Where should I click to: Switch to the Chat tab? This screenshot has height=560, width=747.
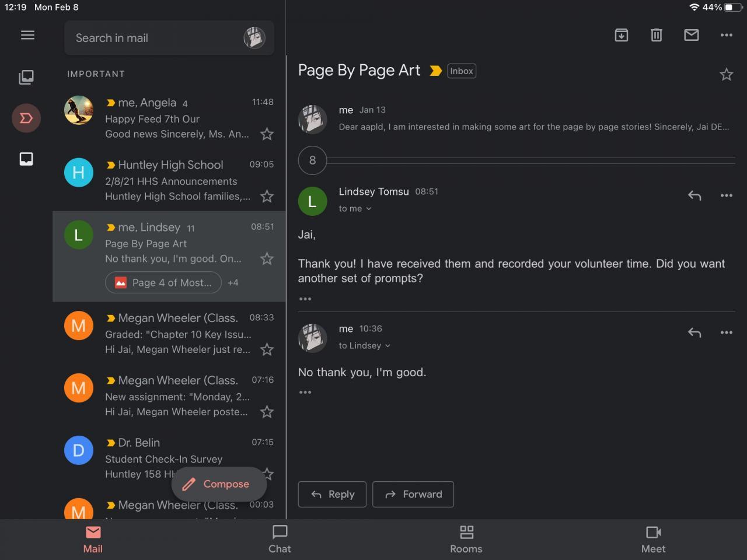point(280,539)
